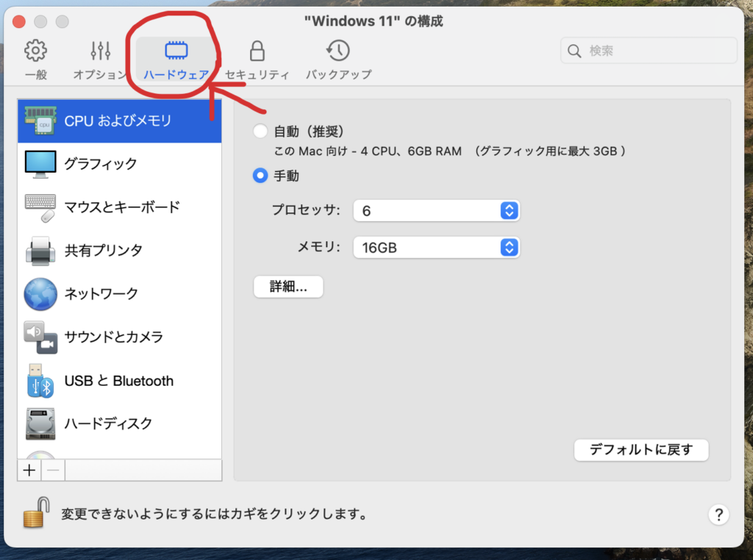Click the USB と Bluetooth icon

40,381
